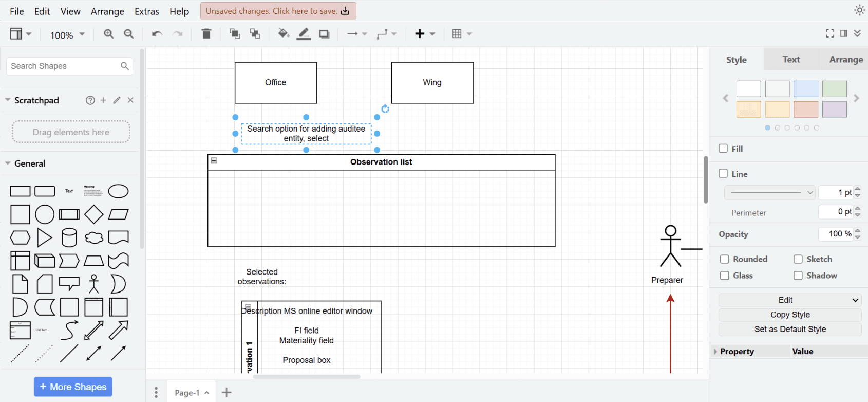The height and width of the screenshot is (402, 868).
Task: Switch appearance with the sun icon
Action: coord(859,10)
